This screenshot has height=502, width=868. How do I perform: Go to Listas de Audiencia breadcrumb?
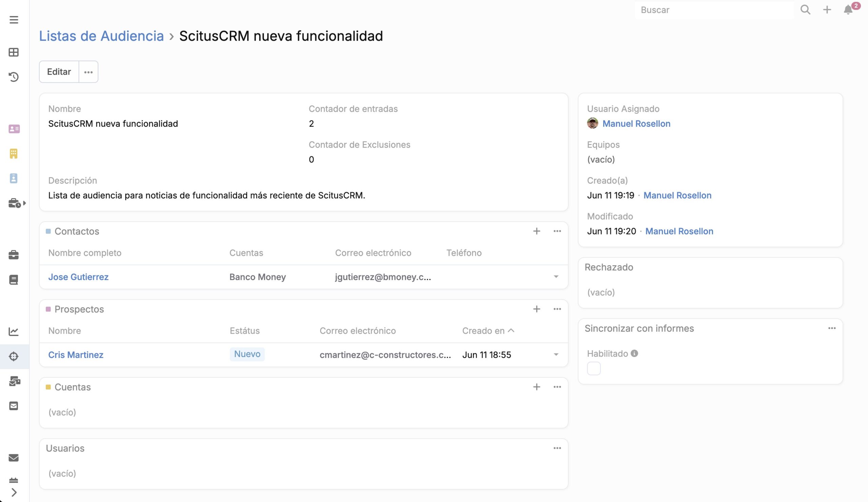pos(101,36)
